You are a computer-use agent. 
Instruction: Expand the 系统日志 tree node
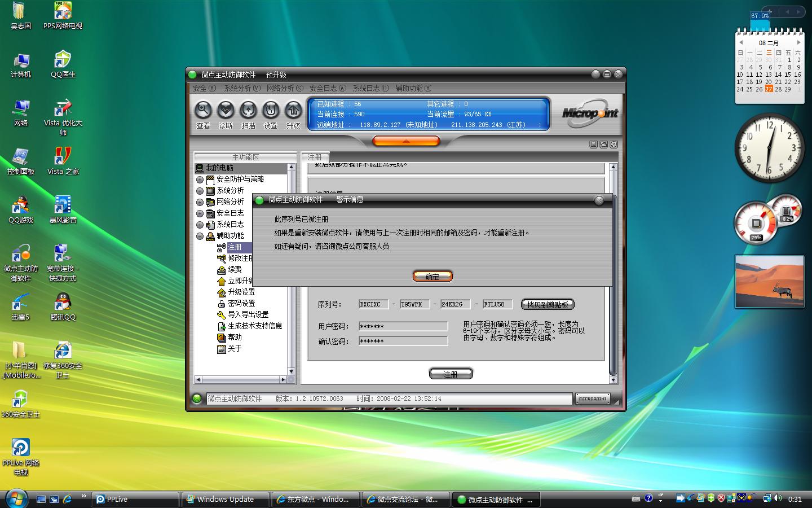[x=200, y=225]
